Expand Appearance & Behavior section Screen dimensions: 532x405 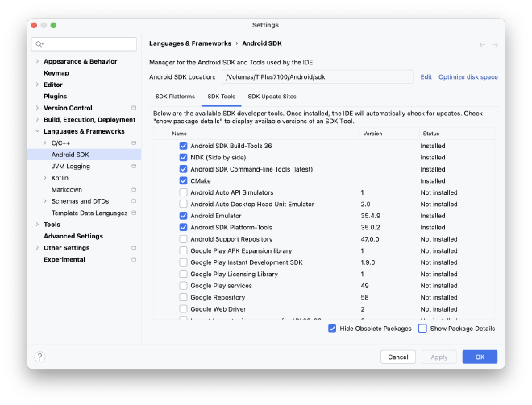(37, 61)
